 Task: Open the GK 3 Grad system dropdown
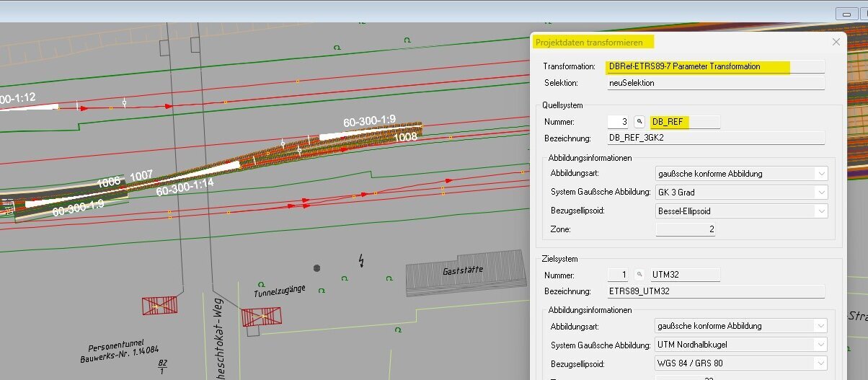click(x=820, y=193)
